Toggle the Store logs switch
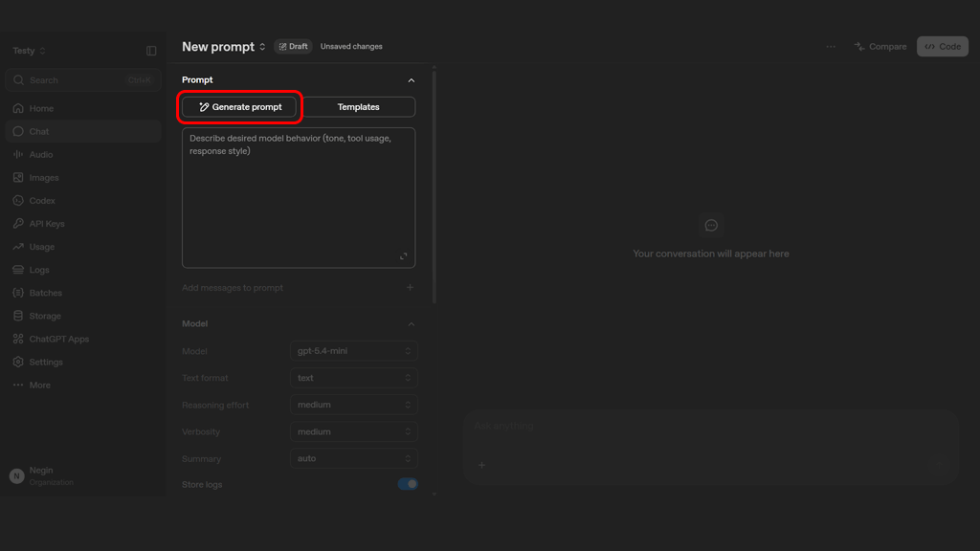The image size is (980, 551). point(408,484)
